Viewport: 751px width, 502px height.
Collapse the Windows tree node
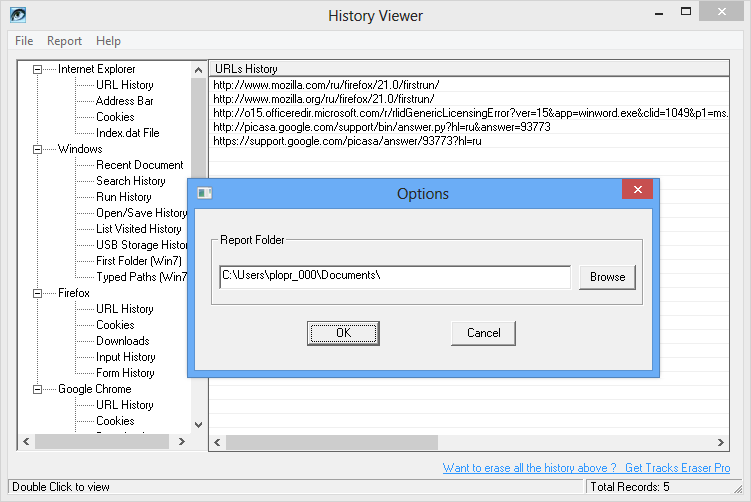coord(37,149)
